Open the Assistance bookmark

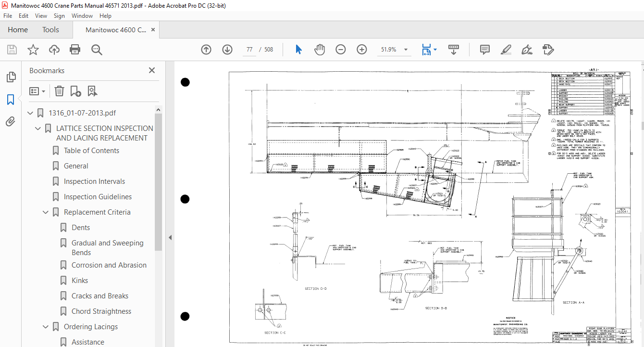click(x=88, y=342)
